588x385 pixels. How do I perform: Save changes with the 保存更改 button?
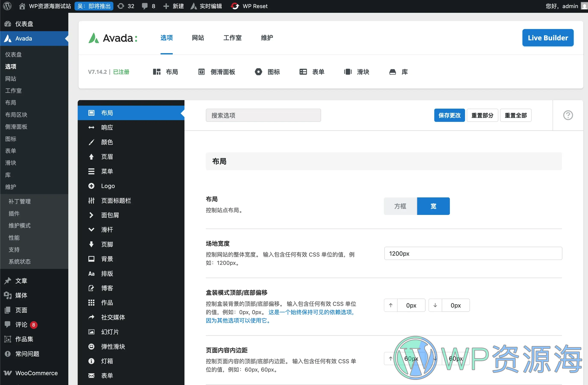[x=449, y=115]
